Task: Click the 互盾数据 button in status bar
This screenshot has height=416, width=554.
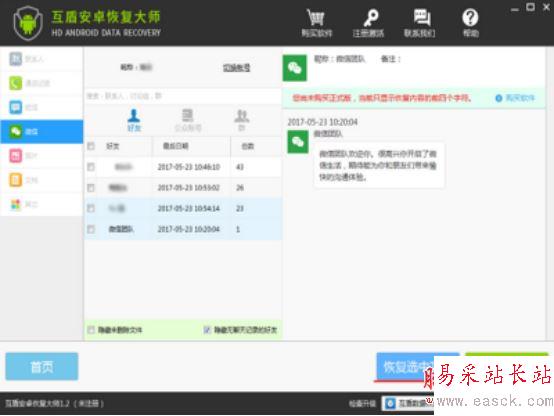Action: coord(408,403)
